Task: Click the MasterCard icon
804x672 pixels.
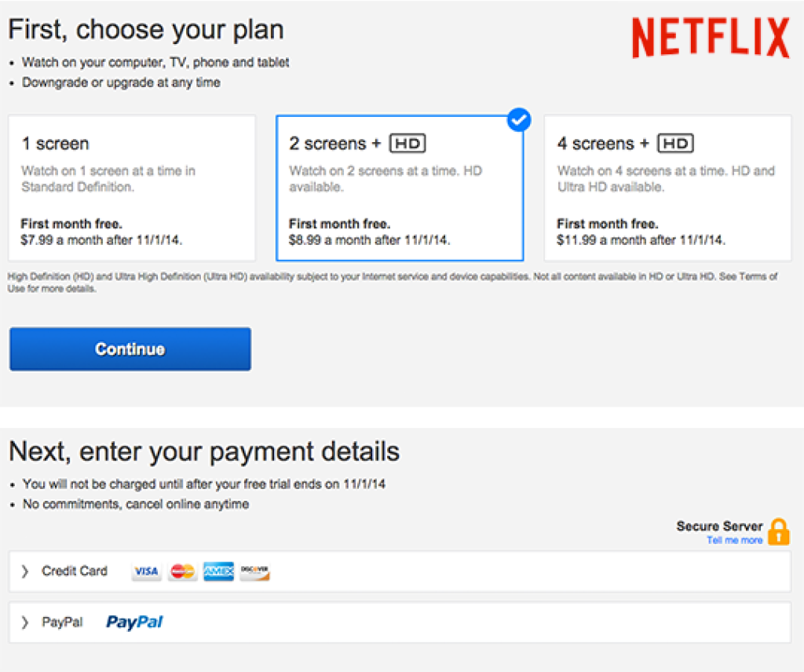Action: (182, 571)
